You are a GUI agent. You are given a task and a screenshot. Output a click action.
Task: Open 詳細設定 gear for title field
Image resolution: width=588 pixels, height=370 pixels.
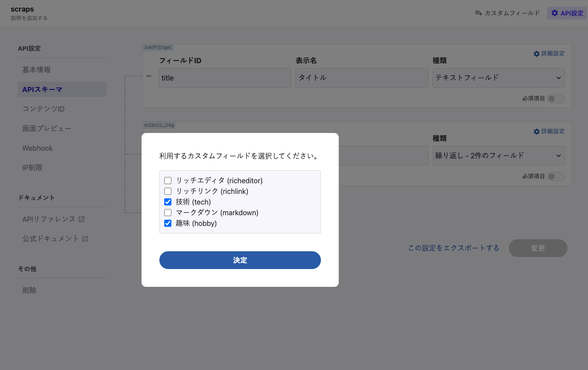[x=536, y=54]
